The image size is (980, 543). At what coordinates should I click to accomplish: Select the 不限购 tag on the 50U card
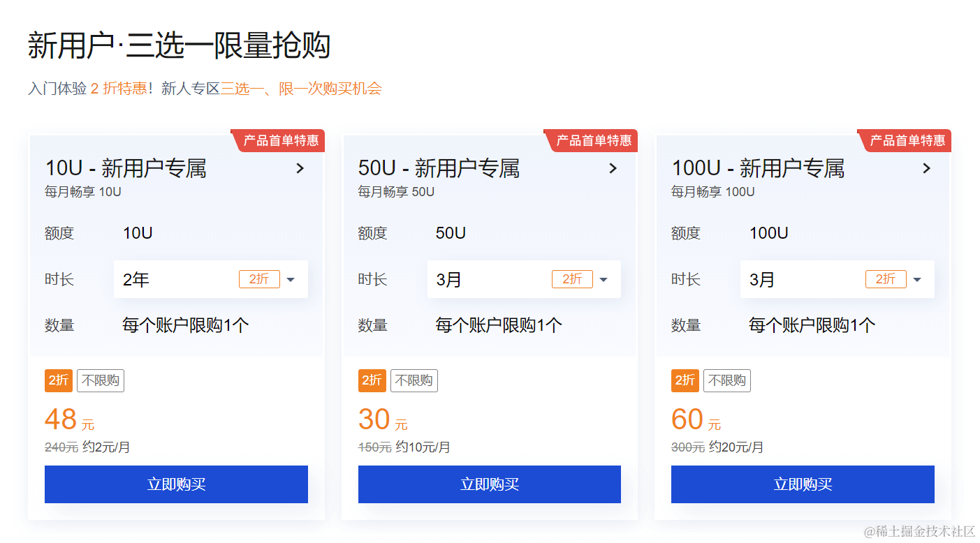click(x=414, y=380)
